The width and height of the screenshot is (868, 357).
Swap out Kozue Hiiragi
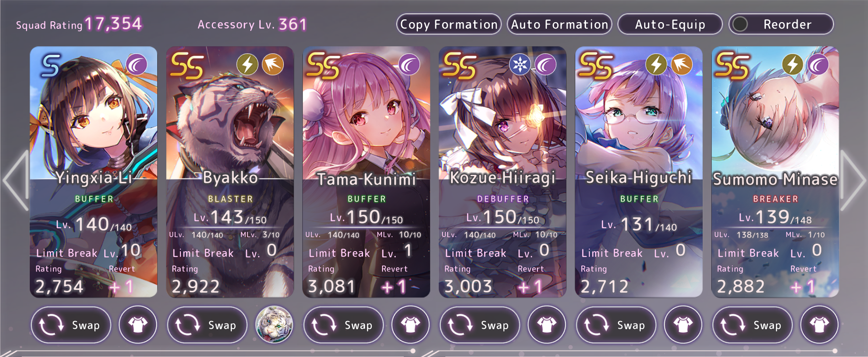[x=480, y=325]
